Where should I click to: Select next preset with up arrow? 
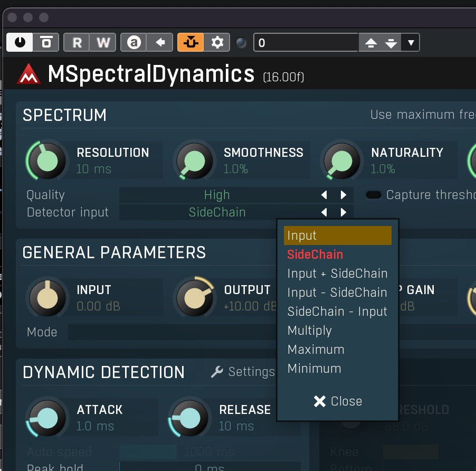coord(370,43)
